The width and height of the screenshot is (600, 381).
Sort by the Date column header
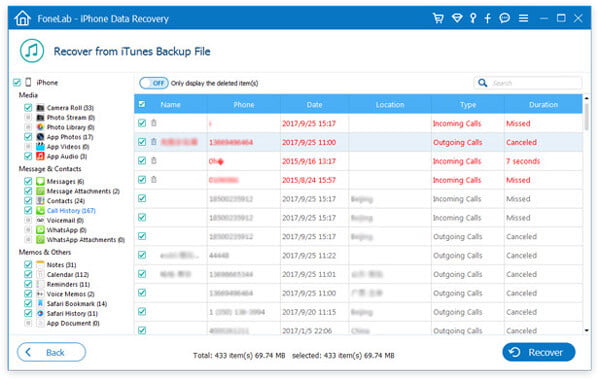314,104
